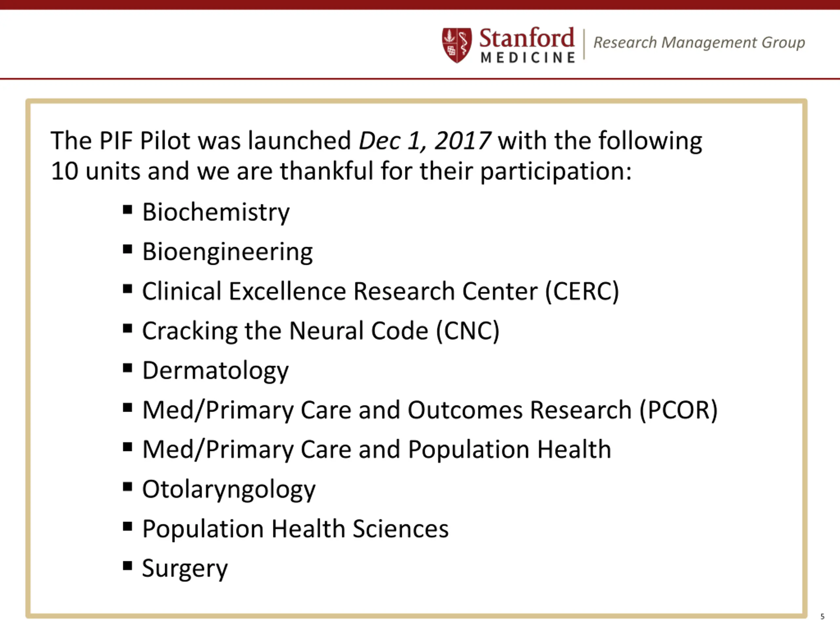Viewport: 840px width, 630px height.
Task: Select the Bioengineering list entry
Action: pyautogui.click(x=227, y=252)
